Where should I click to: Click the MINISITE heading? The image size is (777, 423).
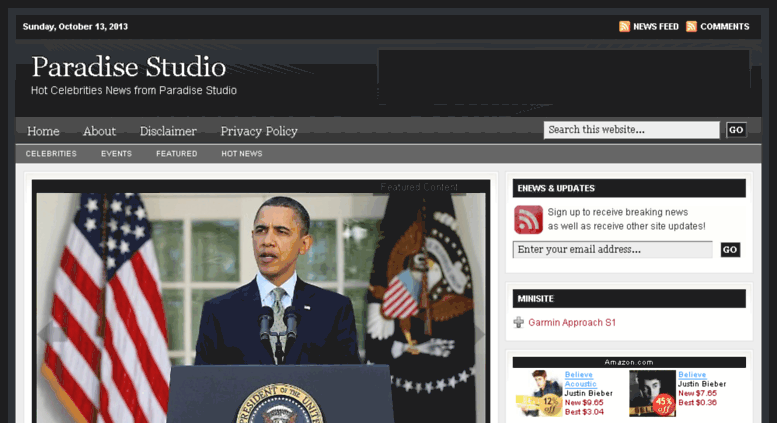(x=535, y=299)
